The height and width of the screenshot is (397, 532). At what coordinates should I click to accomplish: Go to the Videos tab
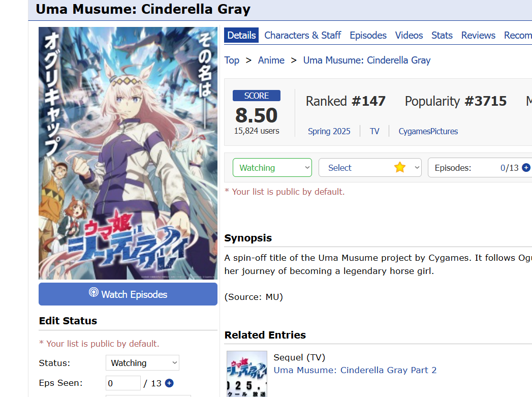[x=409, y=35]
